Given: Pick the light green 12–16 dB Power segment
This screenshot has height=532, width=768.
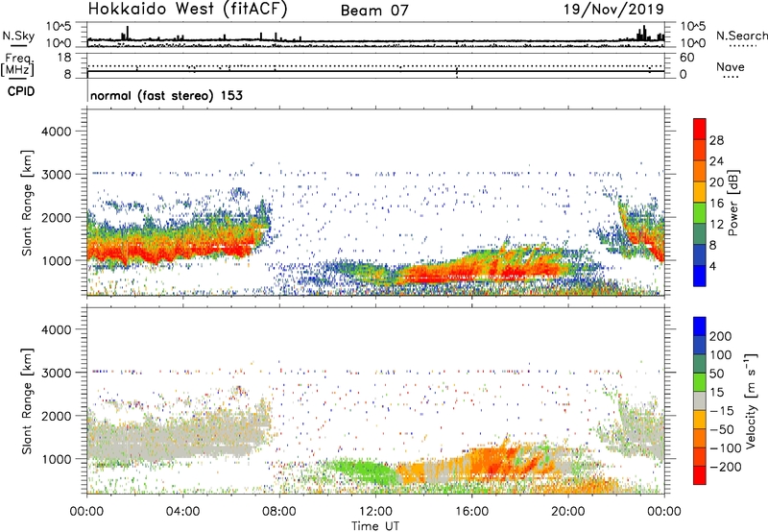Looking at the screenshot, I should [700, 213].
